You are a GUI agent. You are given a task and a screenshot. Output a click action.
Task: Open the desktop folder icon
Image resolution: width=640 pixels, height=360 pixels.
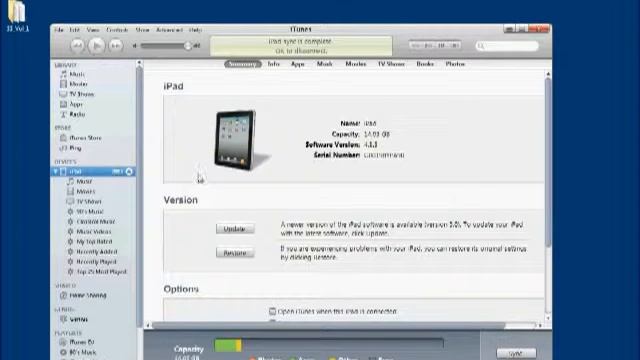pos(17,16)
